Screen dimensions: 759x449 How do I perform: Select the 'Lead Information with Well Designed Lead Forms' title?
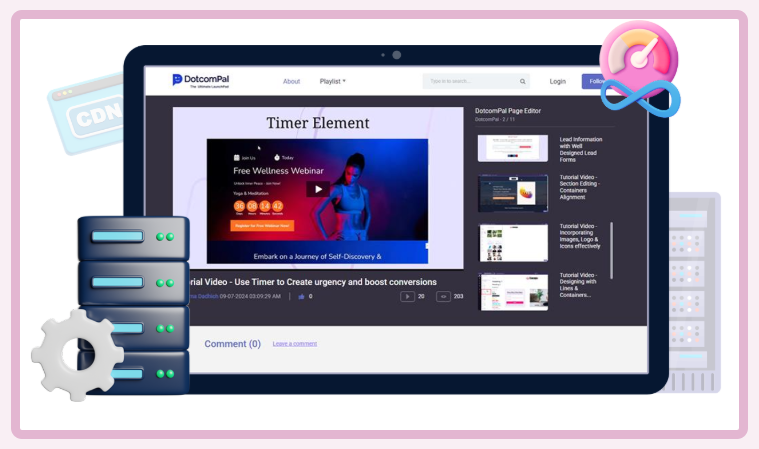tap(581, 149)
